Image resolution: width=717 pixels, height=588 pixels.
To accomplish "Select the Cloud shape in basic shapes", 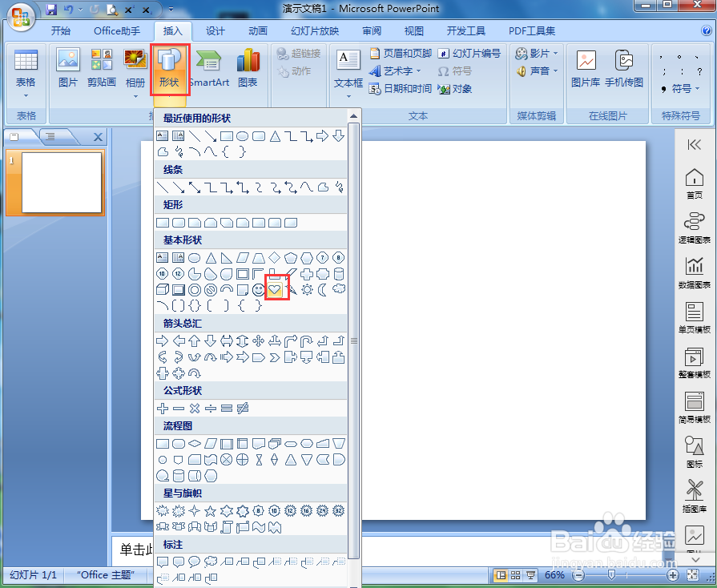I will (338, 289).
